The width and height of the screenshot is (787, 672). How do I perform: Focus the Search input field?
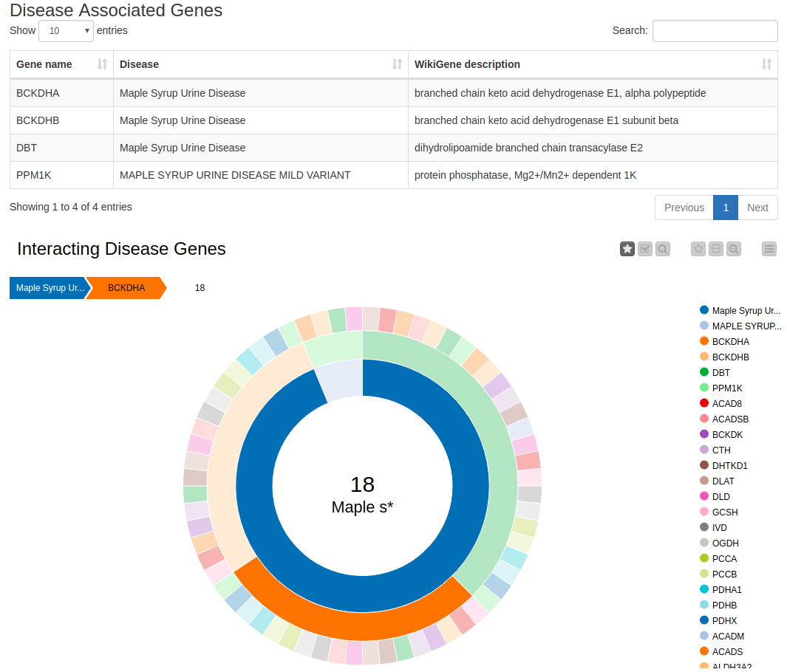[715, 30]
